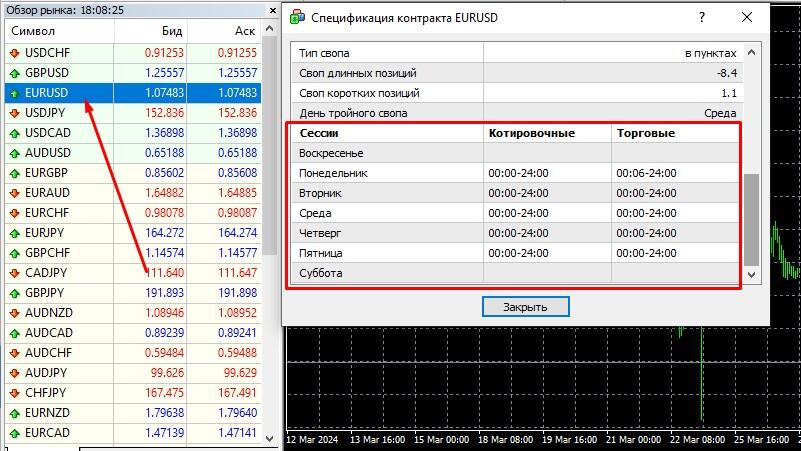Click the Своп коротких позиций row
This screenshot has height=451, width=801.
pyautogui.click(x=517, y=93)
